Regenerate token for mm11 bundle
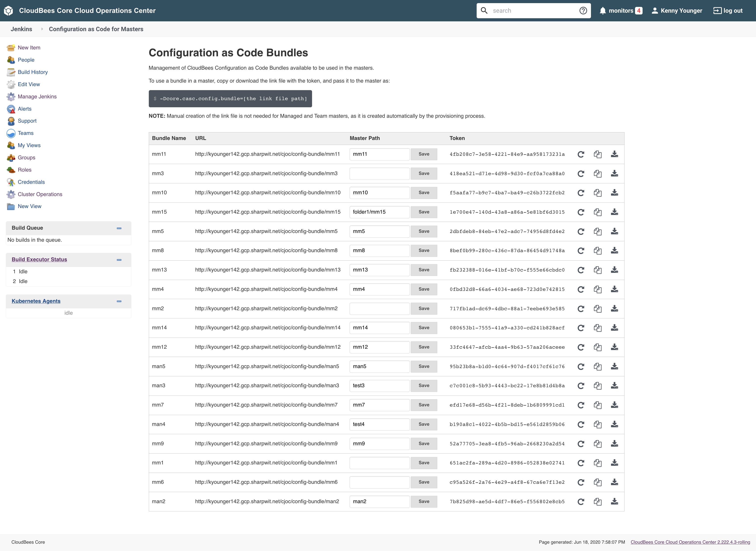Screen dimensions: 756x551 click(581, 154)
